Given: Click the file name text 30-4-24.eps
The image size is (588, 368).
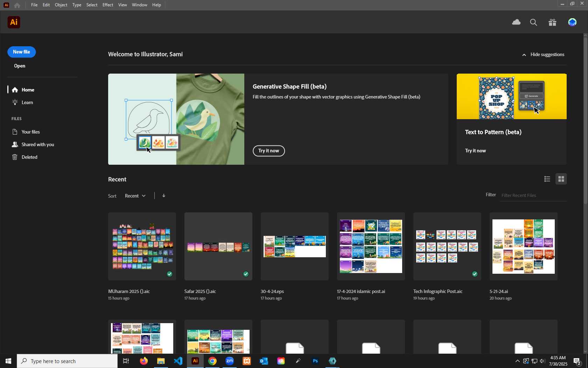Looking at the screenshot, I should (272, 291).
